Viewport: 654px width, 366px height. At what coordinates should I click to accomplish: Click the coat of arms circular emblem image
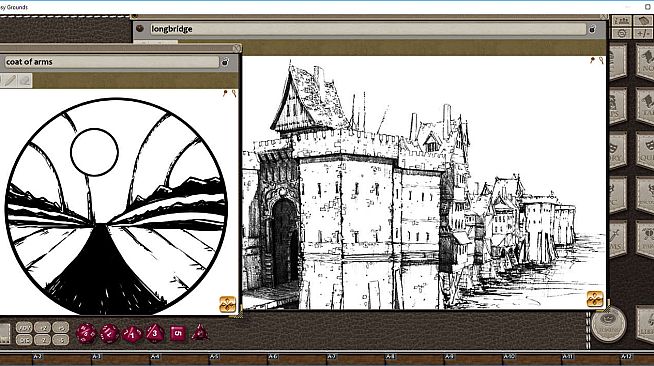pos(116,206)
